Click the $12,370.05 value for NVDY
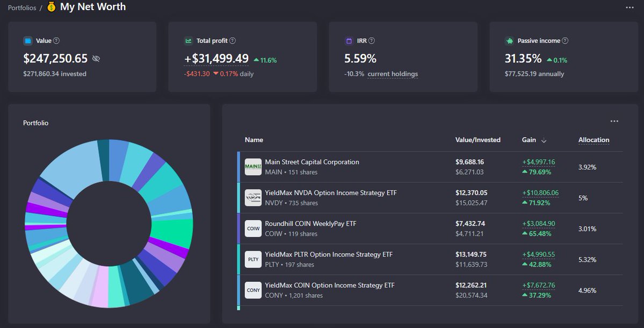Image resolution: width=644 pixels, height=328 pixels. 471,193
